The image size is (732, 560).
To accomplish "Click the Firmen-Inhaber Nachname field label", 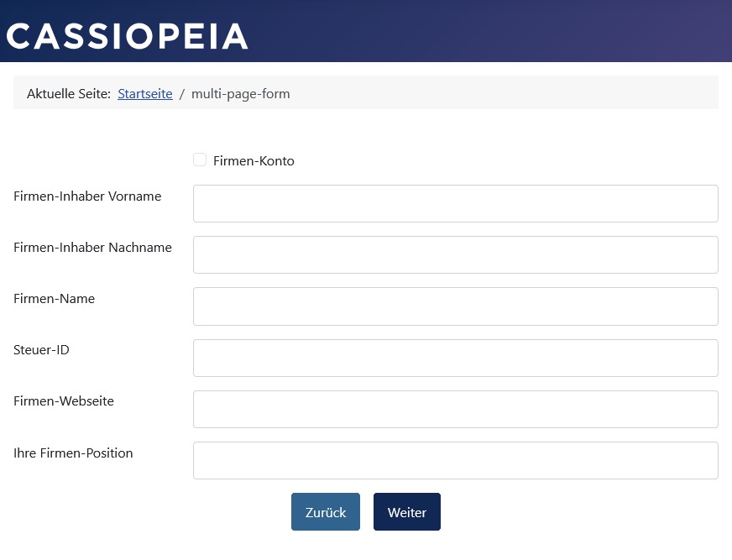I will [x=92, y=248].
